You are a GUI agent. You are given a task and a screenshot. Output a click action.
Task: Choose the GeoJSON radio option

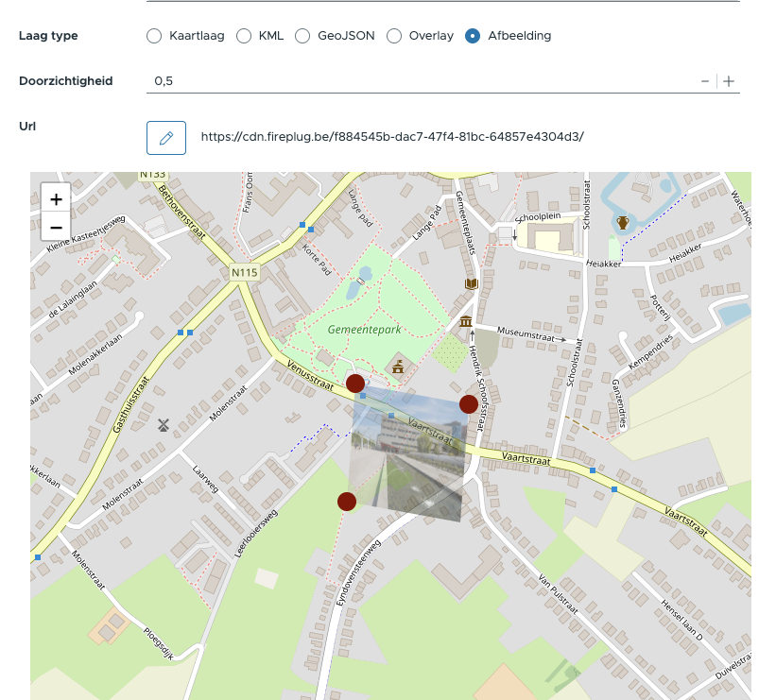click(302, 36)
